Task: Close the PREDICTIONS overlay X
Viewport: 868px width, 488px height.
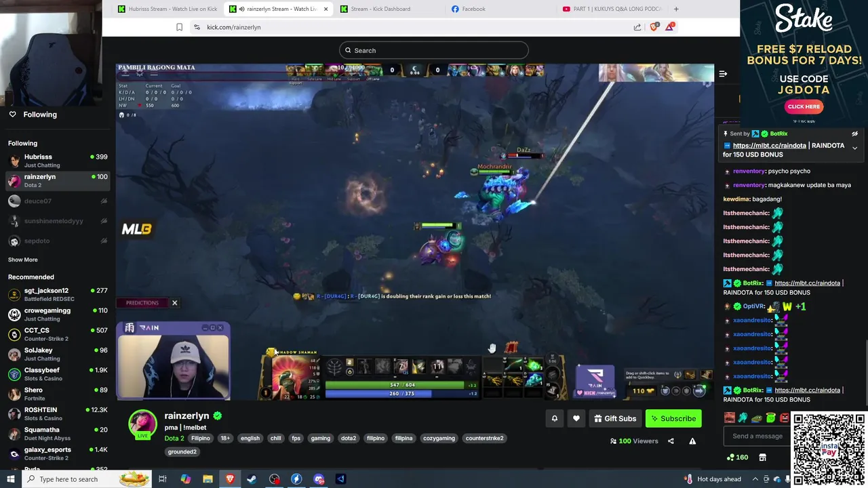Action: pyautogui.click(x=174, y=303)
